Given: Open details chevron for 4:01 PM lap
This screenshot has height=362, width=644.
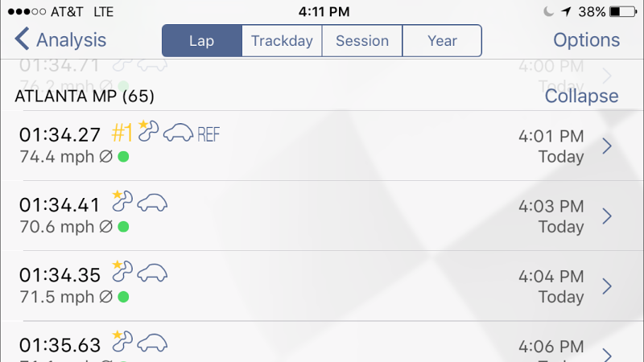Looking at the screenshot, I should point(608,146).
